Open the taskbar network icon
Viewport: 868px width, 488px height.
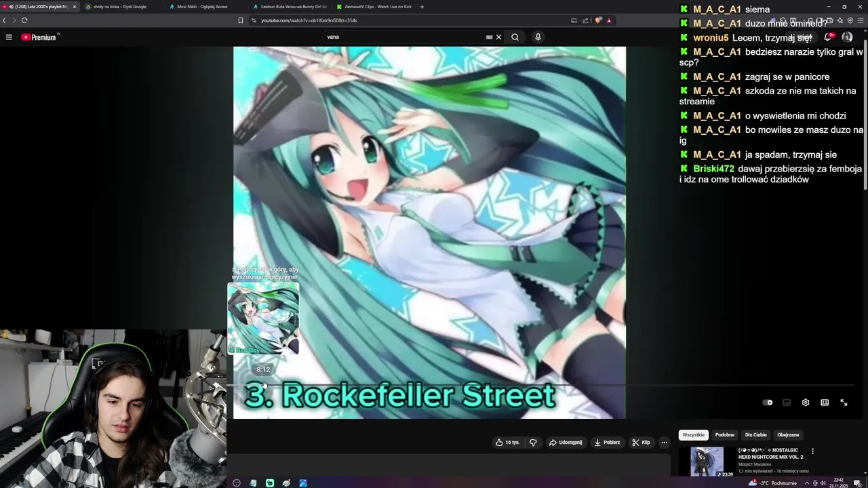coord(815,483)
